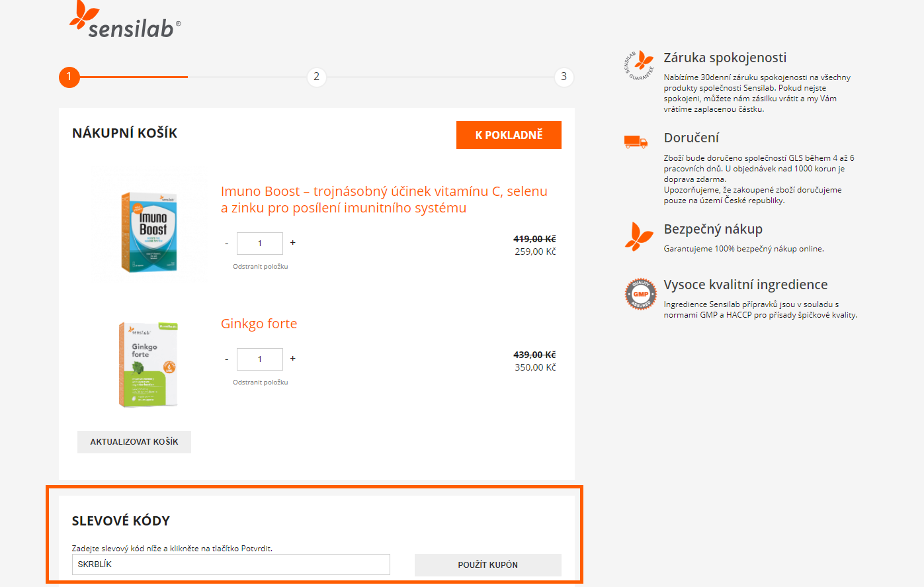Open the Imuno Boost product link
This screenshot has height=587, width=924.
click(x=384, y=199)
